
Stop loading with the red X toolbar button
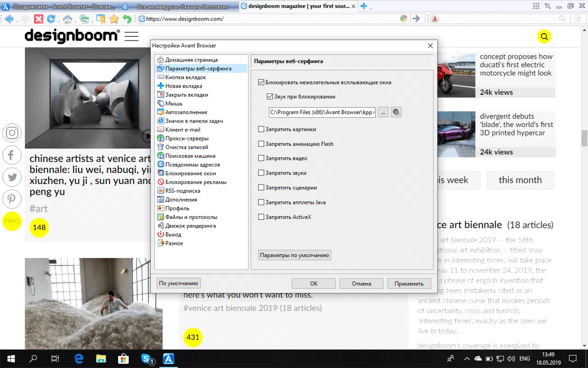pos(39,19)
